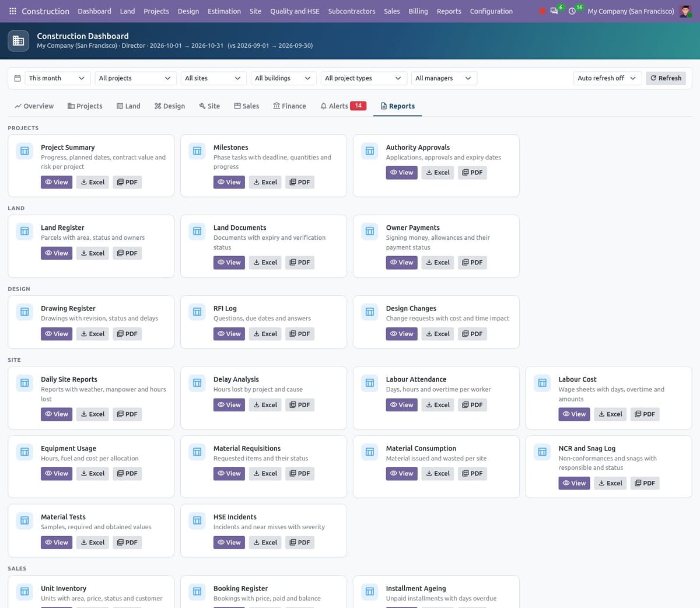This screenshot has width=700, height=608.
Task: Open the Configuration menu
Action: pos(491,11)
